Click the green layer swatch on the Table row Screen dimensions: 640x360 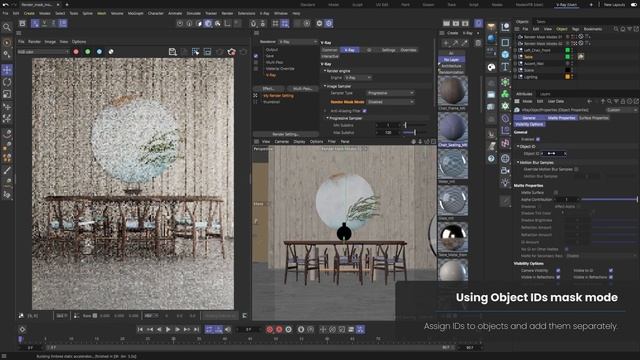coord(567,57)
